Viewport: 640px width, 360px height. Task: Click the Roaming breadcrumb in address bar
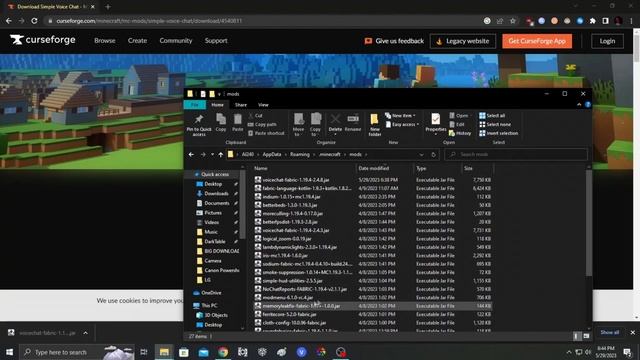(x=300, y=155)
